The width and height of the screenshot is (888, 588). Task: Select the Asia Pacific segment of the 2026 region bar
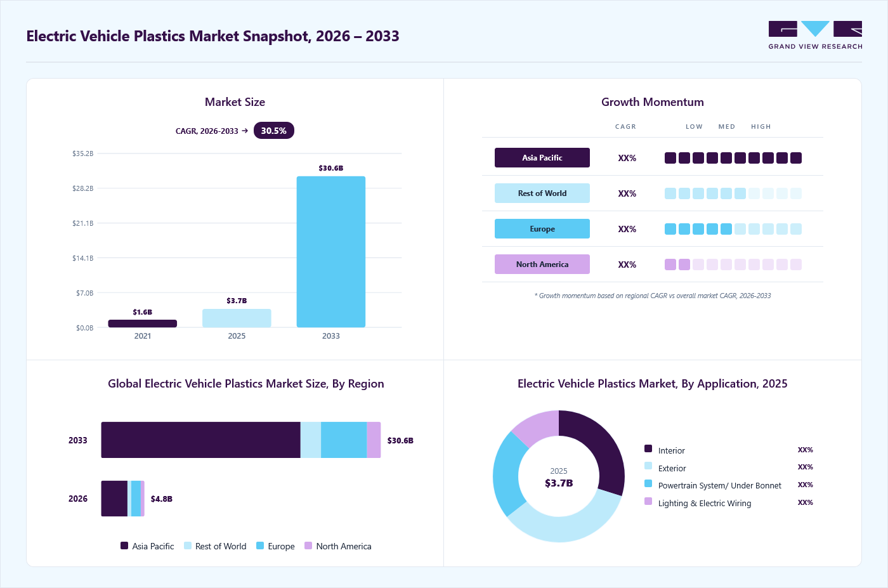coord(114,499)
